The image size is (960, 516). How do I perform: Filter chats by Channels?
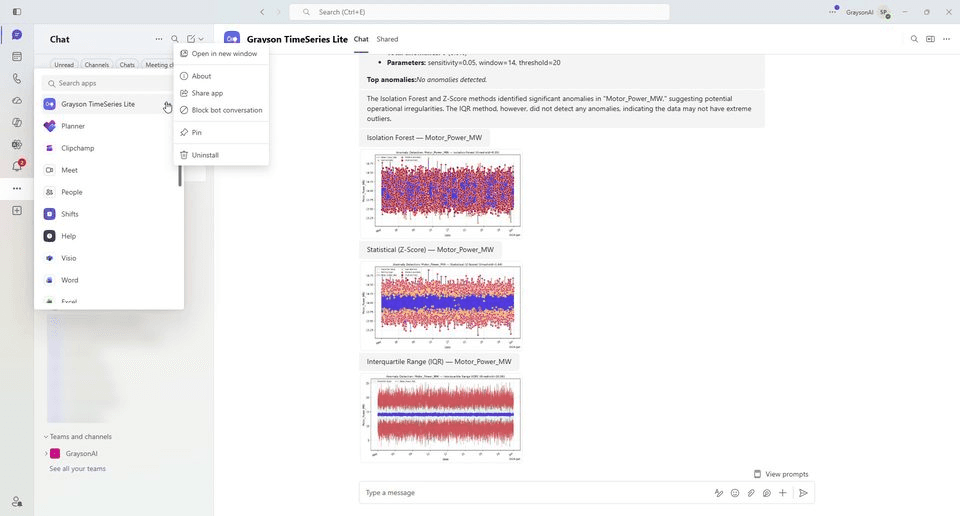tap(97, 64)
